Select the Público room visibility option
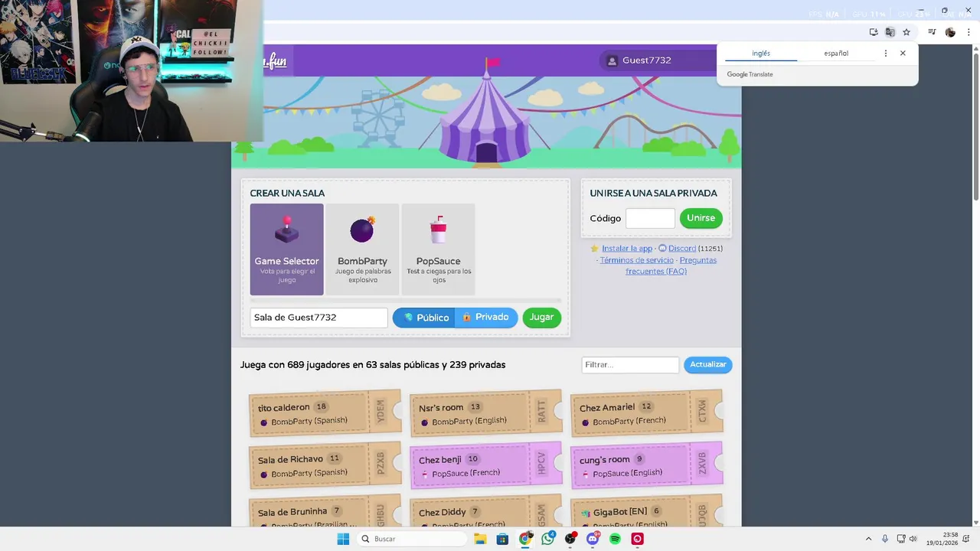This screenshot has width=980, height=551. pyautogui.click(x=424, y=318)
